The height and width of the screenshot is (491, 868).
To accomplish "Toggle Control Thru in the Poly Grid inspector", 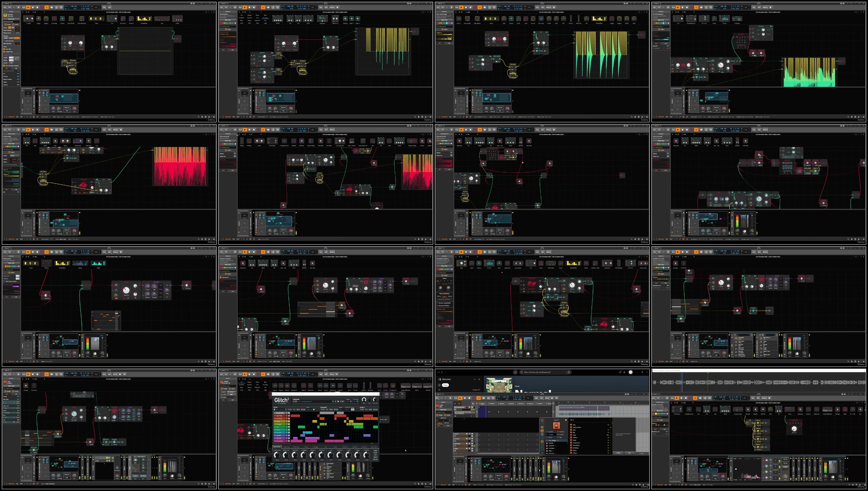I will coord(4,51).
